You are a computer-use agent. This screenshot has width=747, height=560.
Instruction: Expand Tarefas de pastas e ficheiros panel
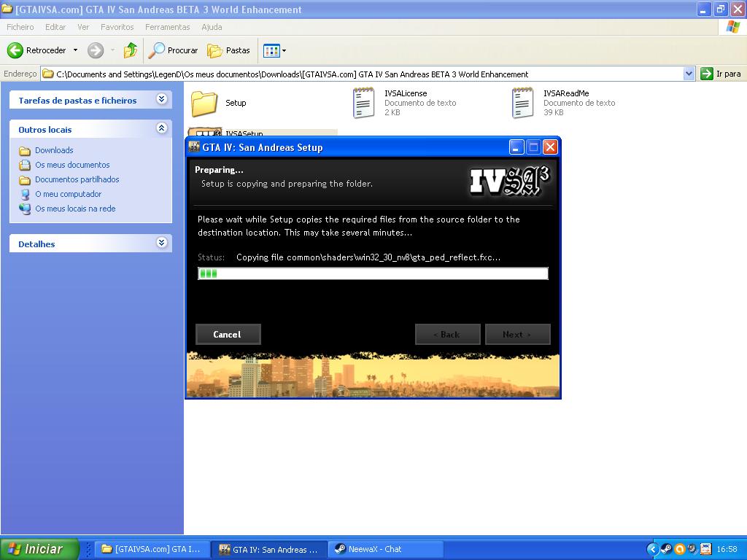click(x=161, y=99)
